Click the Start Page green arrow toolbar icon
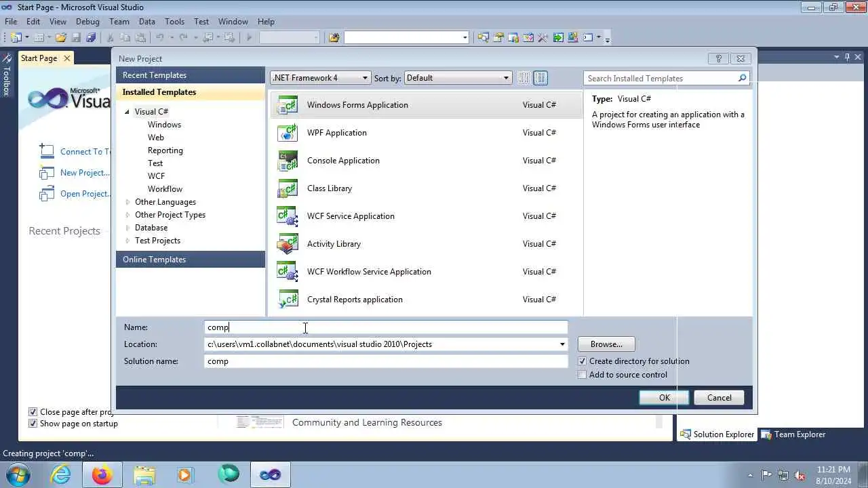868x488 pixels. [x=558, y=38]
